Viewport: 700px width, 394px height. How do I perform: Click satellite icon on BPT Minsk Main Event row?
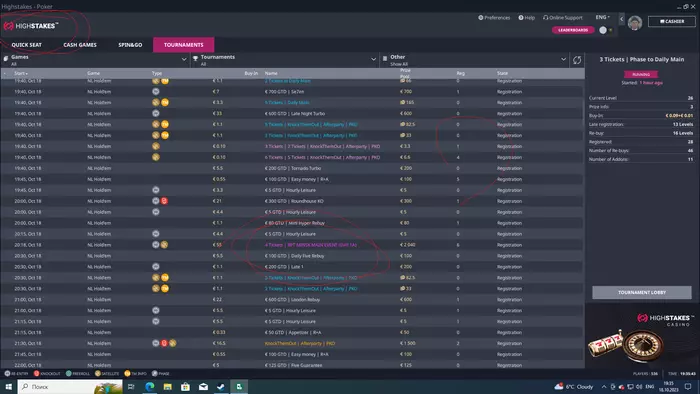164,245
